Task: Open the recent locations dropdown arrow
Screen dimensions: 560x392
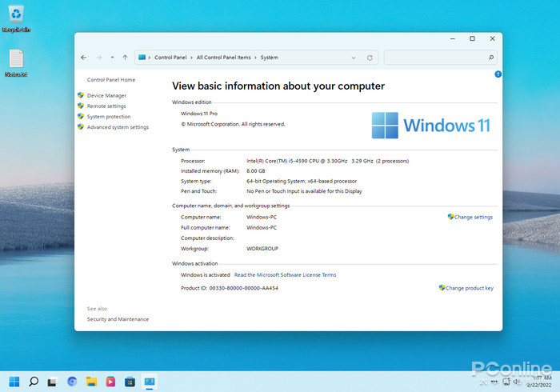Action: point(112,58)
